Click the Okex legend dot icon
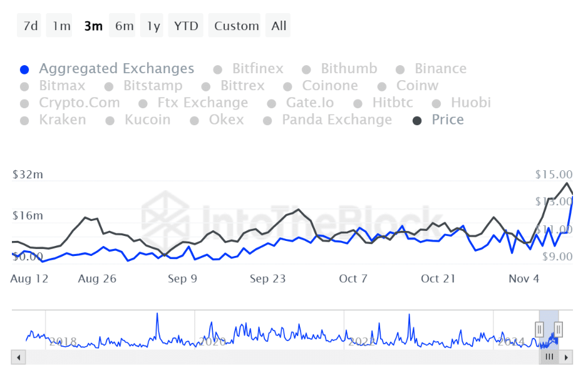 tap(195, 120)
